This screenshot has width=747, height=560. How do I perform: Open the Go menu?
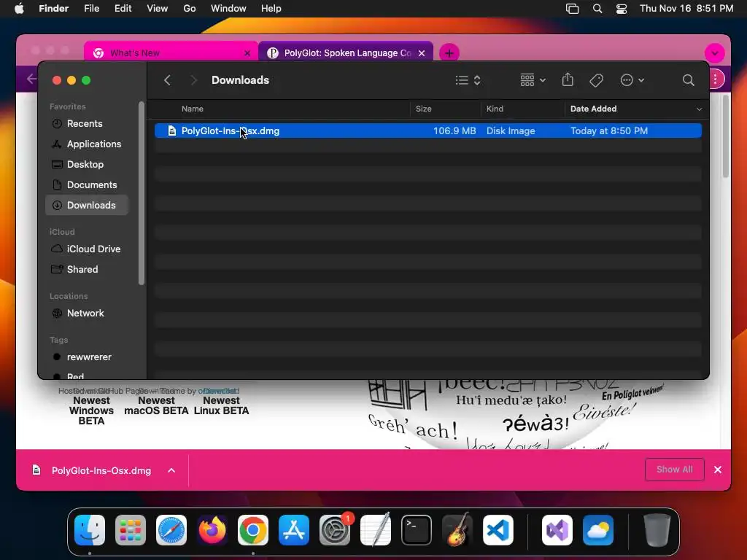[x=190, y=9]
